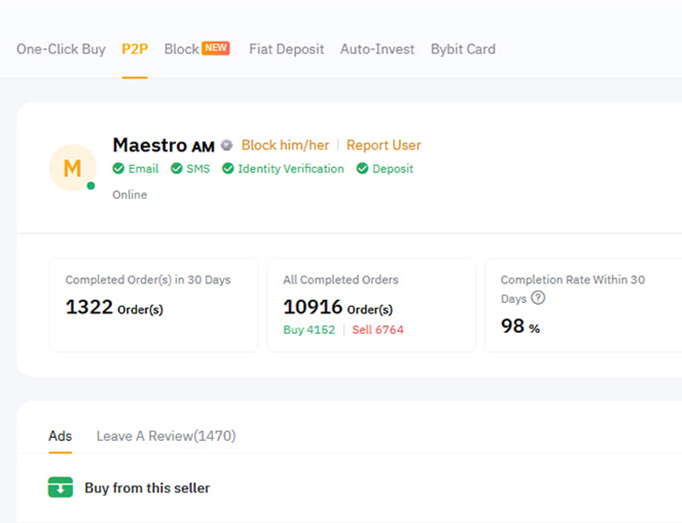Screen dimensions: 682x523
Task: Select the P2P tab
Action: coord(135,49)
